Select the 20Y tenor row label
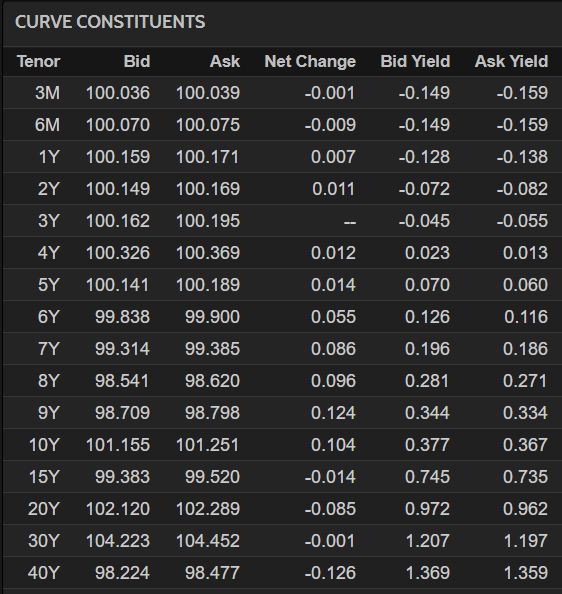 [44, 509]
